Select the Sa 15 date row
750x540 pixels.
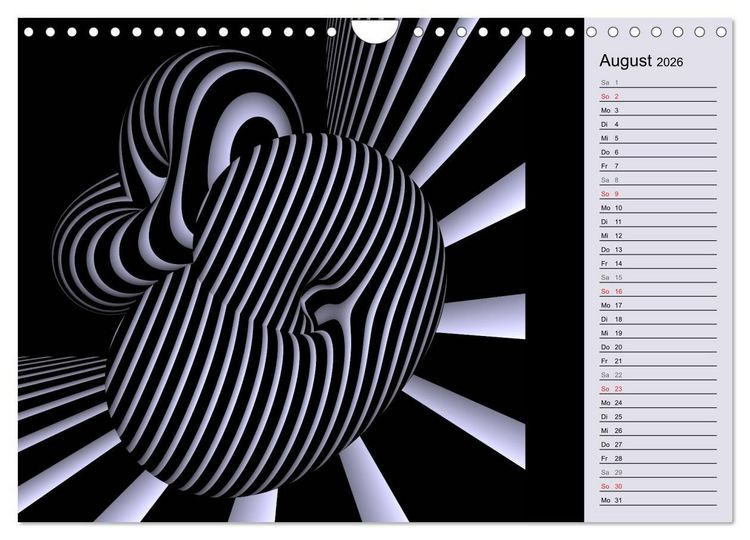pyautogui.click(x=658, y=277)
